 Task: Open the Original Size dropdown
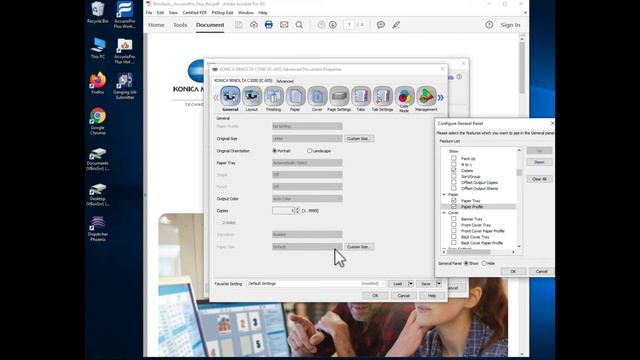pos(307,139)
